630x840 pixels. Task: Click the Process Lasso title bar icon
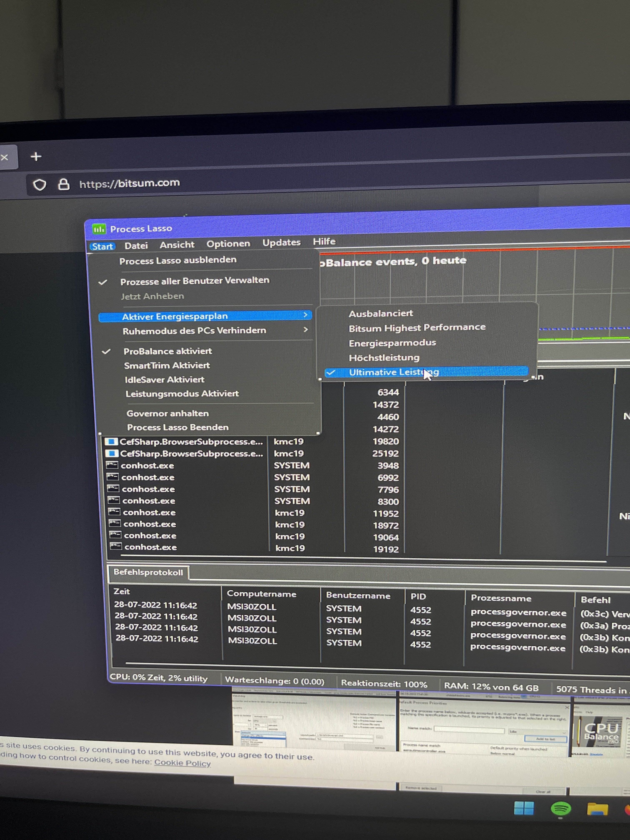[x=99, y=229]
